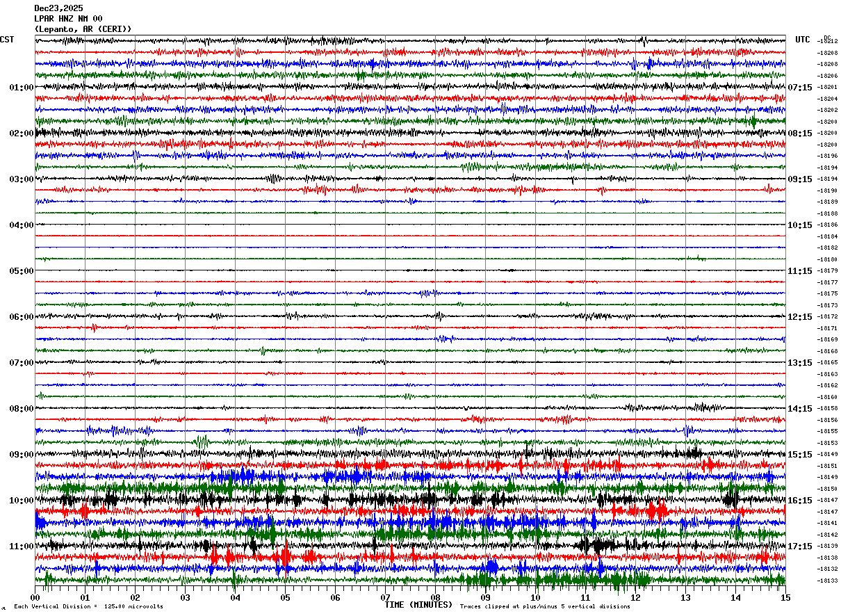Image resolution: width=841 pixels, height=616 pixels.
Task: Select the 11:00 CST time label
Action: [22, 546]
